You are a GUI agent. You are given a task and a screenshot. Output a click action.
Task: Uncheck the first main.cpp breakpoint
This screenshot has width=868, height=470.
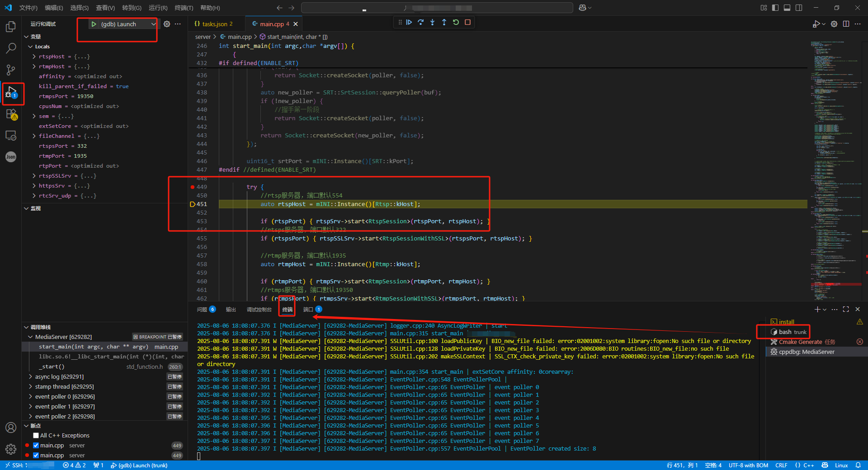[x=36, y=446]
